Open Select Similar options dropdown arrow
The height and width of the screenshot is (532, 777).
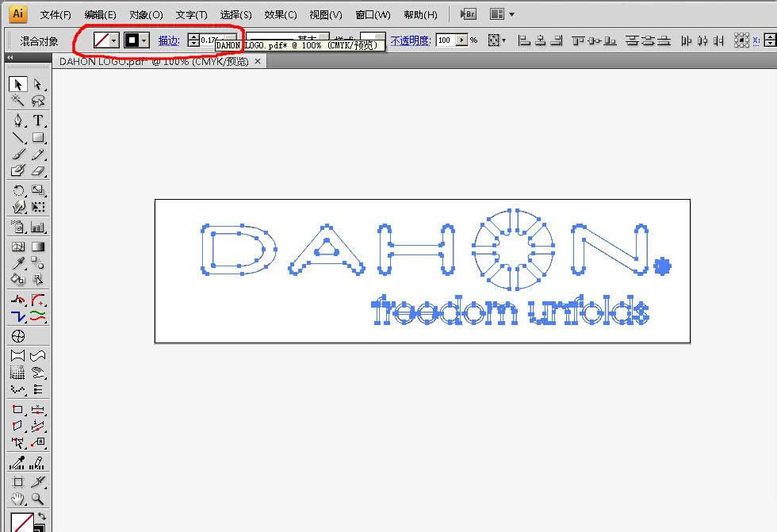pos(503,40)
